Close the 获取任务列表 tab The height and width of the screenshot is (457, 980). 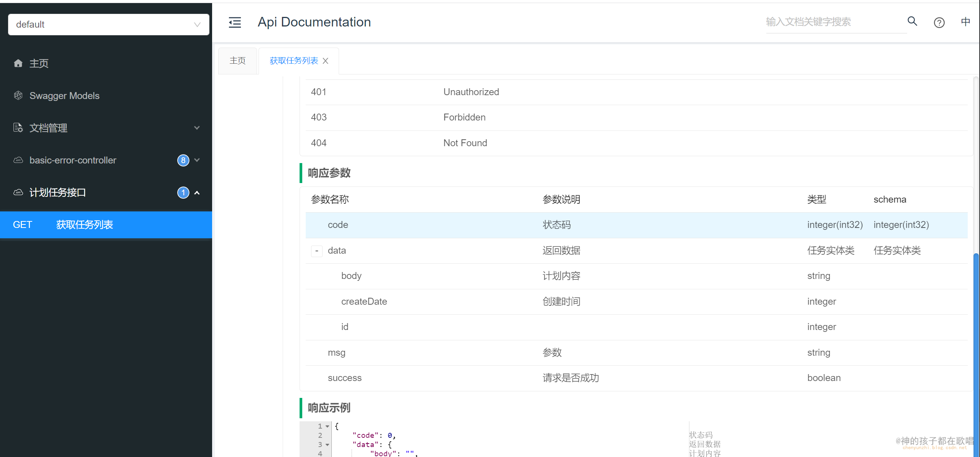click(325, 61)
